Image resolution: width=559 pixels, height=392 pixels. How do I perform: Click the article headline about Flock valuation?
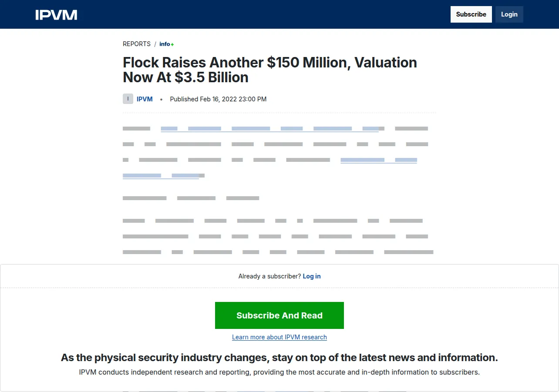click(x=270, y=70)
